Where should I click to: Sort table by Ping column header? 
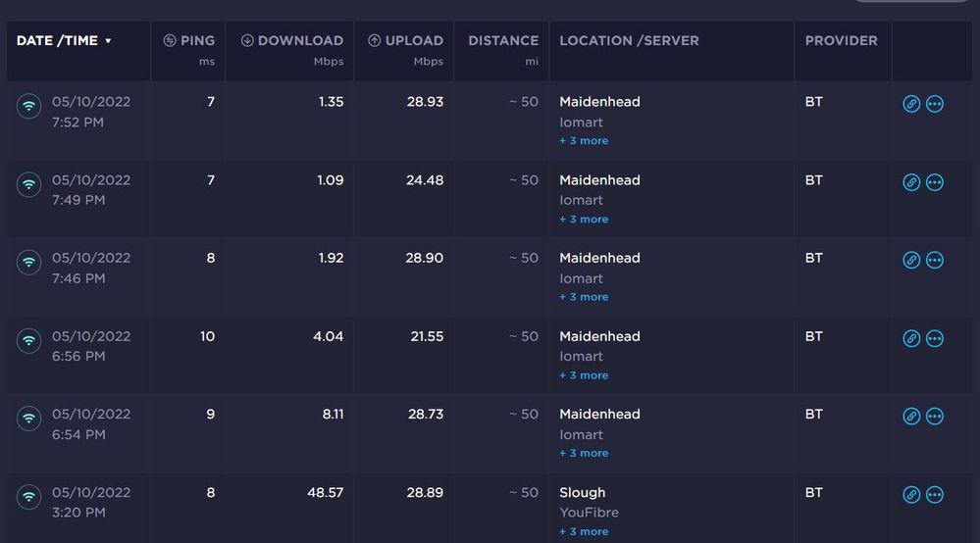[188, 41]
